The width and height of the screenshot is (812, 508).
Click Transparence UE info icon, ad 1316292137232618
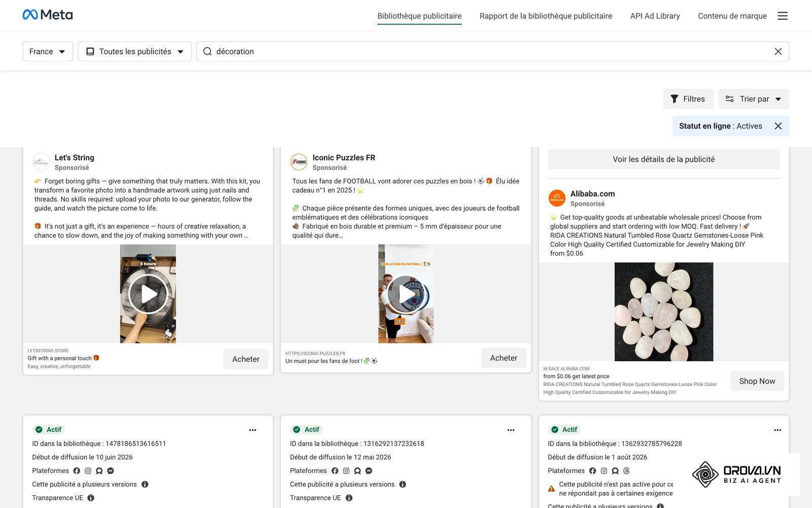(349, 498)
